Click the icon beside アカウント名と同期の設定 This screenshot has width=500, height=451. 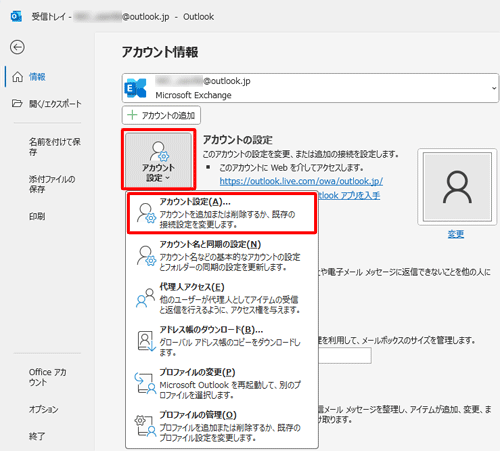(x=146, y=256)
